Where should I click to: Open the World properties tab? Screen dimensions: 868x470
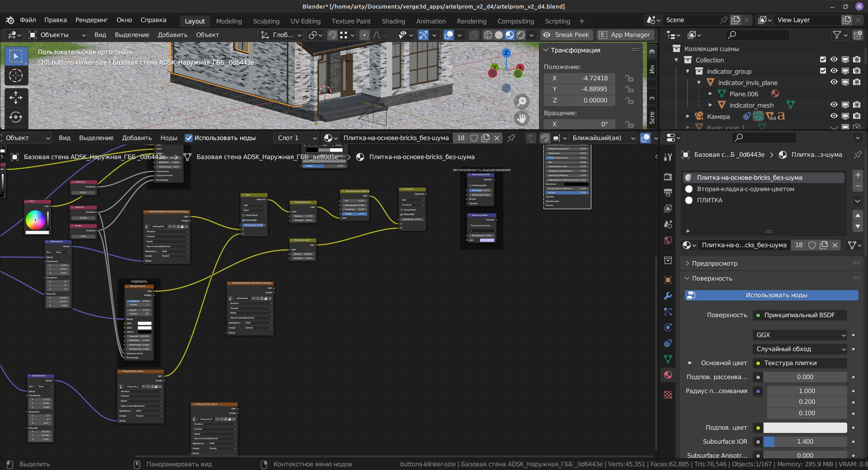[668, 240]
